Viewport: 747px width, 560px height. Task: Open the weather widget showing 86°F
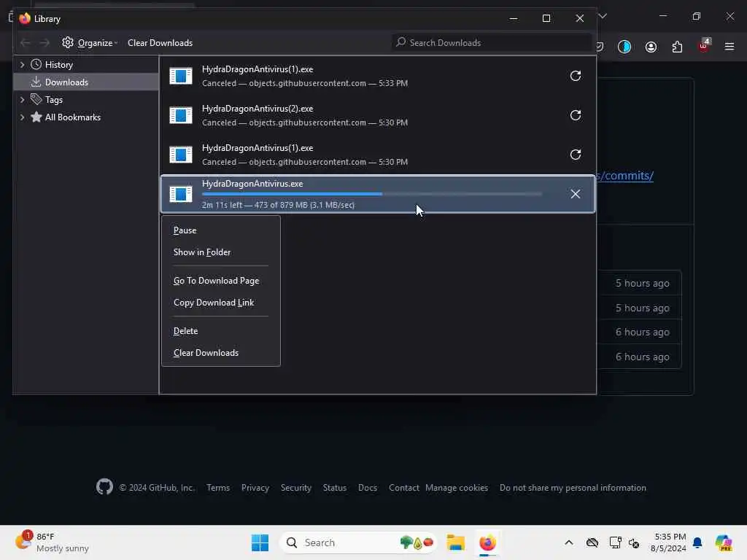pos(52,542)
